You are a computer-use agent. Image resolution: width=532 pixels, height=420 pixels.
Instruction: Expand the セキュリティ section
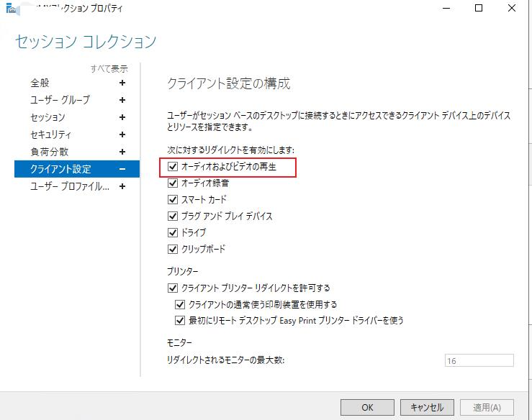coord(122,134)
